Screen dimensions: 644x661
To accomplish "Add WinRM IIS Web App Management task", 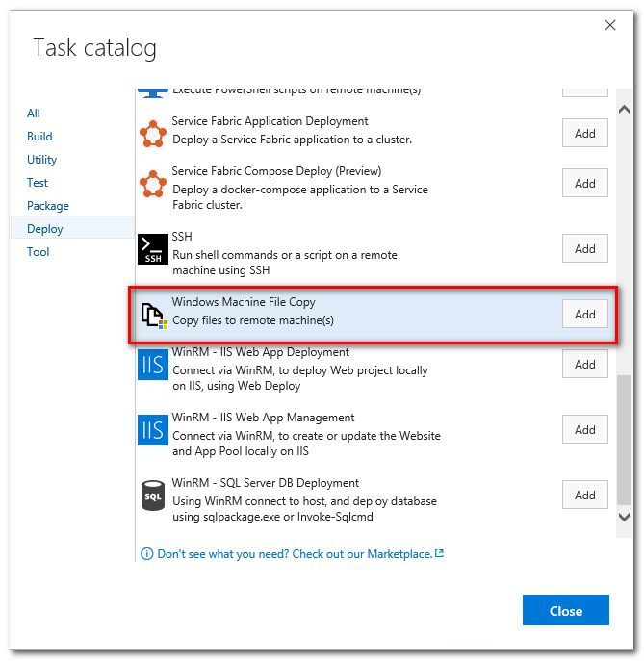I will pos(585,429).
